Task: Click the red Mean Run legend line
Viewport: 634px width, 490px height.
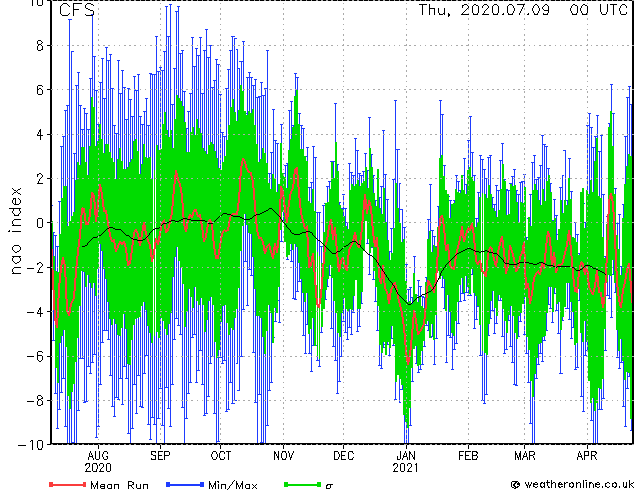Action: point(68,484)
